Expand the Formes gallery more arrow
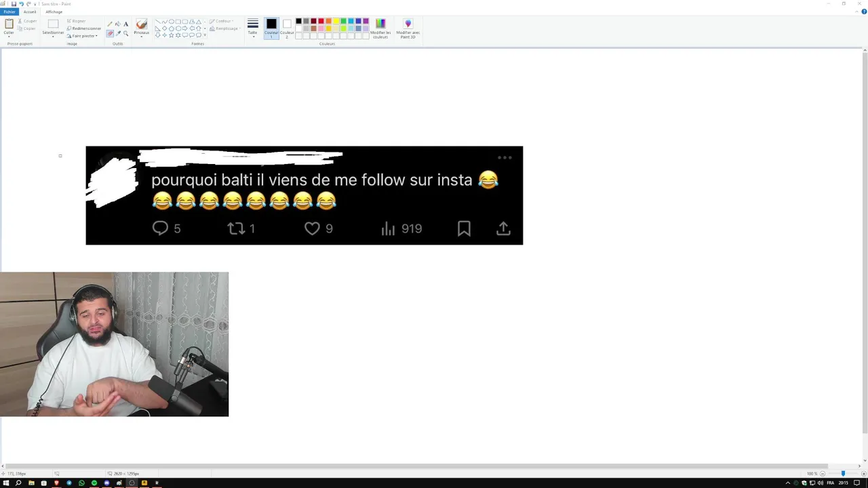Viewport: 868px width, 488px height. pos(204,35)
